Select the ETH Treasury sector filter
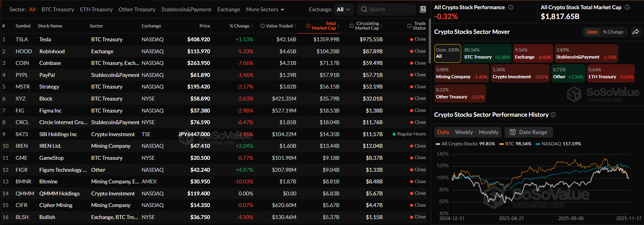 [96, 10]
